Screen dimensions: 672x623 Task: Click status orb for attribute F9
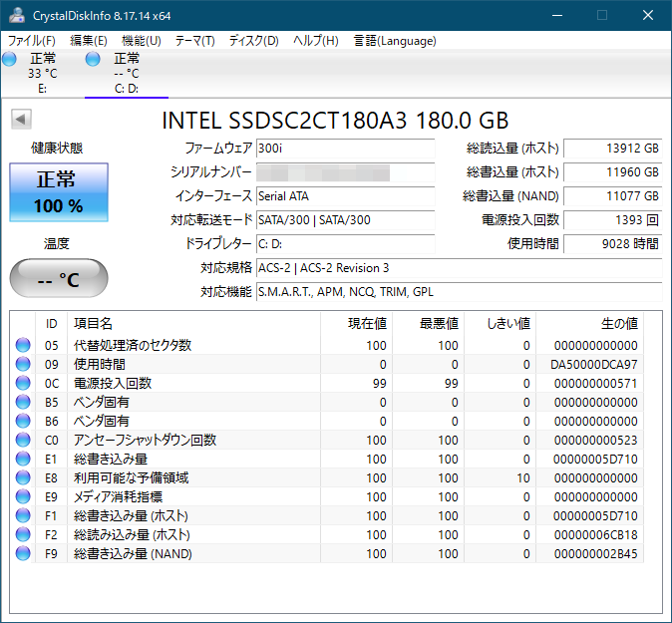click(x=23, y=553)
